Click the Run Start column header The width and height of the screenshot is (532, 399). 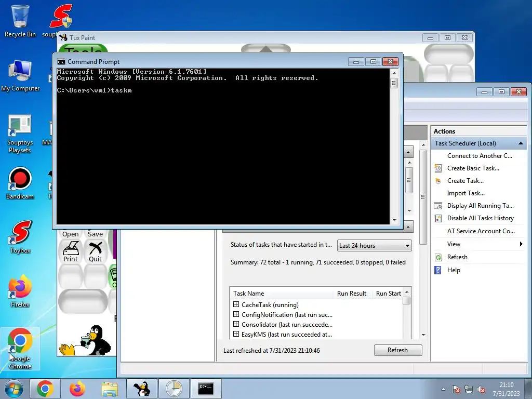click(x=388, y=294)
